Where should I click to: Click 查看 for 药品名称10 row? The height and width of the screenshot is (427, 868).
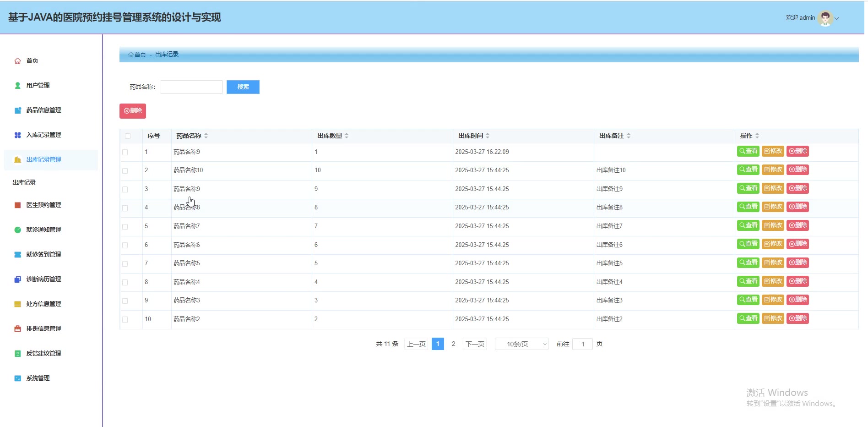(x=748, y=170)
